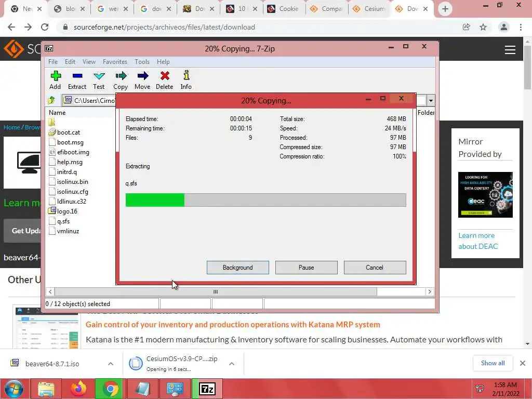
Task: Click the Name column header
Action: [x=57, y=113]
